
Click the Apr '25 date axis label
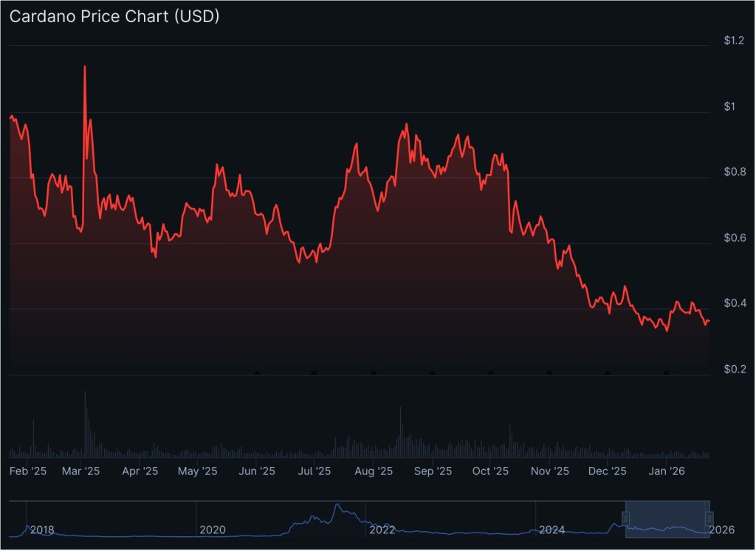[140, 471]
